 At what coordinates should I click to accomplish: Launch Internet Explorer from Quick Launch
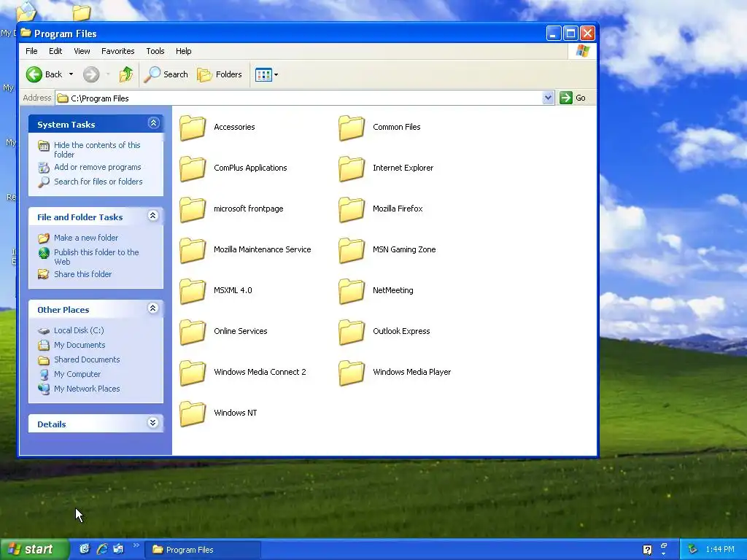click(x=101, y=549)
